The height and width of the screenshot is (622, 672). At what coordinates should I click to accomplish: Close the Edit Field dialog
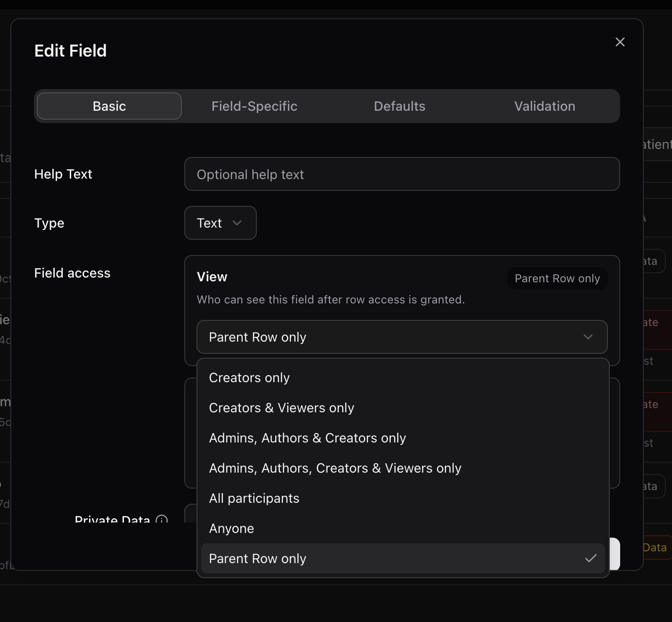(x=620, y=42)
